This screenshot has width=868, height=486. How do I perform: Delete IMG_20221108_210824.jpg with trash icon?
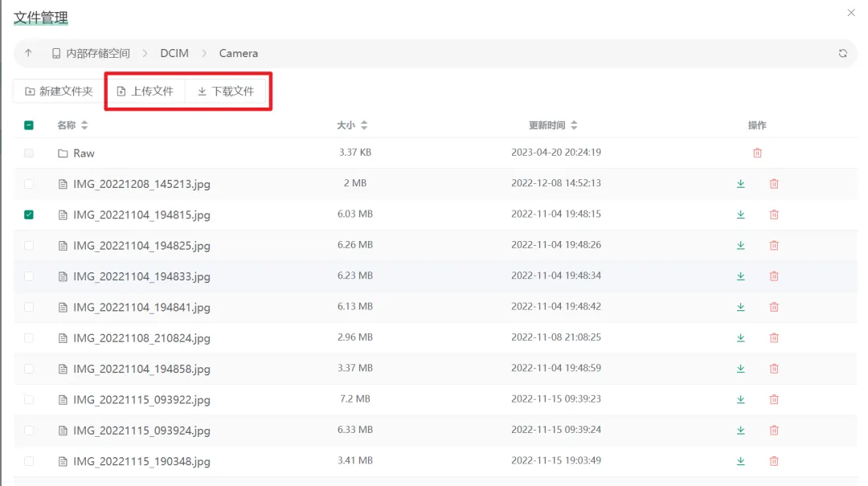(x=774, y=338)
